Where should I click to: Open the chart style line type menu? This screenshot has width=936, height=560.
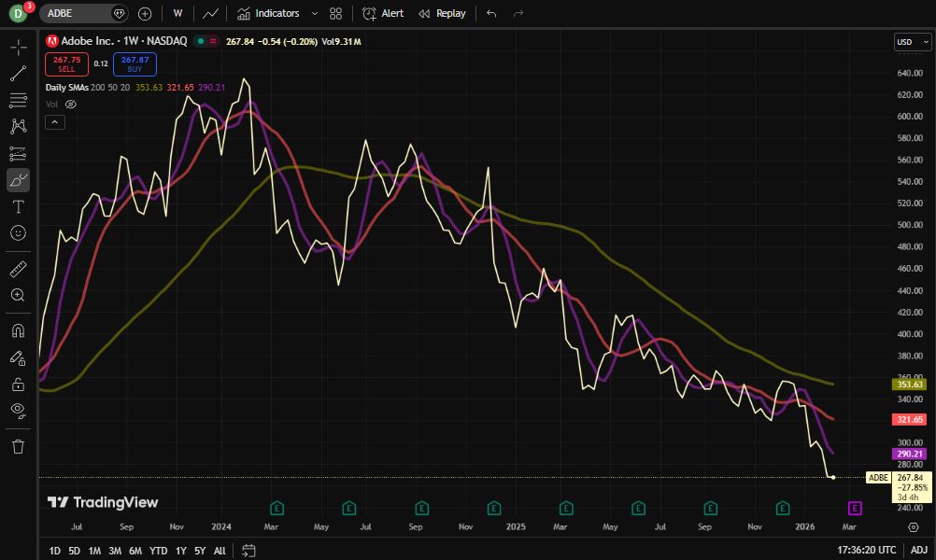210,13
